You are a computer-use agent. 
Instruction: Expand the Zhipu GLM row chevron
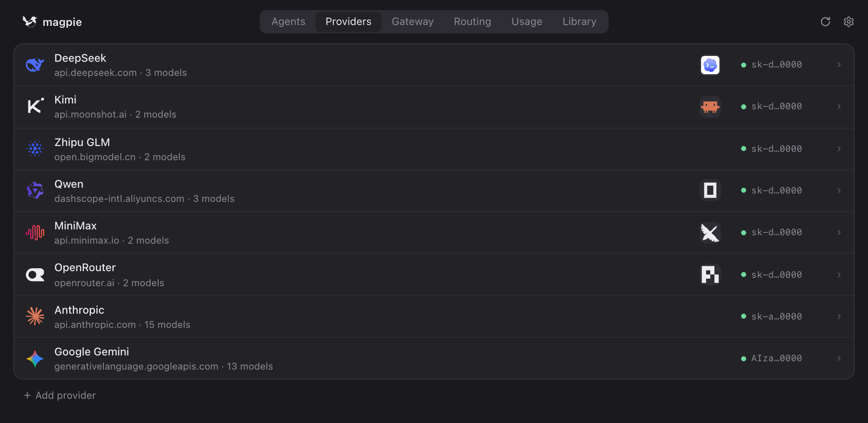(839, 149)
